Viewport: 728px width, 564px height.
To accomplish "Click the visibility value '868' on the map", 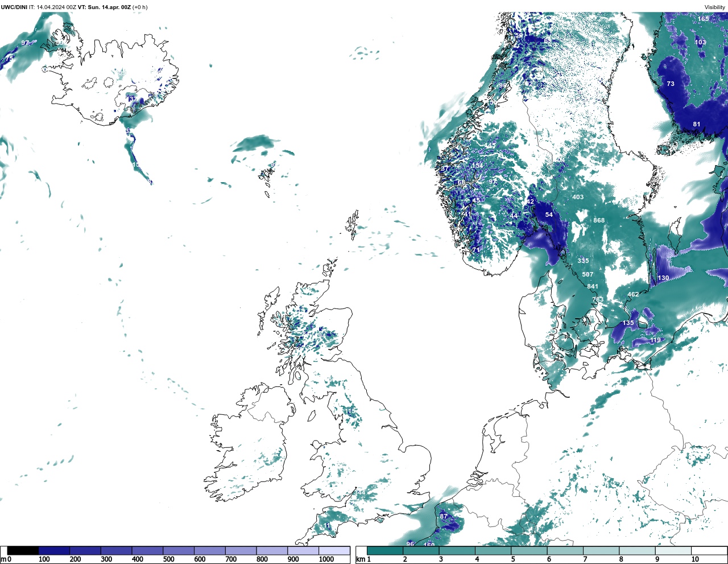I will click(x=599, y=220).
